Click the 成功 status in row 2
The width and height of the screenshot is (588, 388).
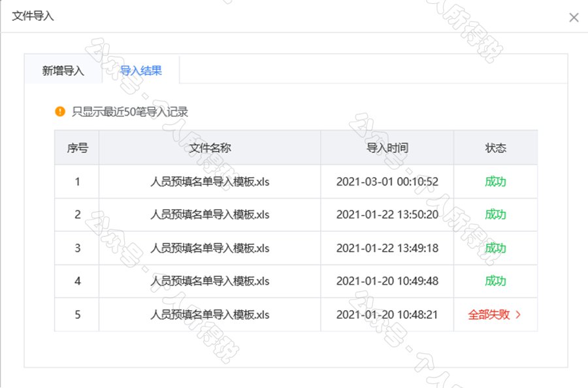pos(495,215)
